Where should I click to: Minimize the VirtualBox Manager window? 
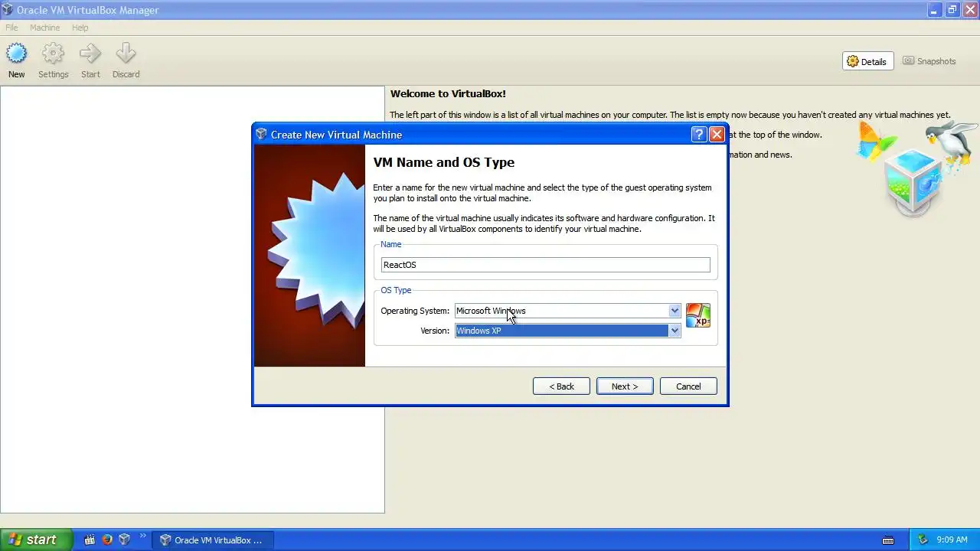point(934,10)
